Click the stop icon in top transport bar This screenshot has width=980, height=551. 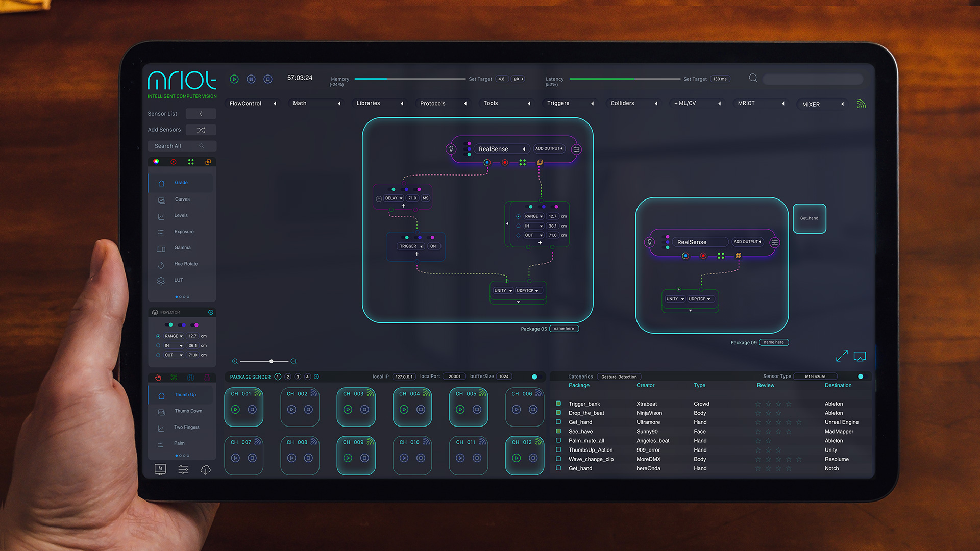click(268, 79)
